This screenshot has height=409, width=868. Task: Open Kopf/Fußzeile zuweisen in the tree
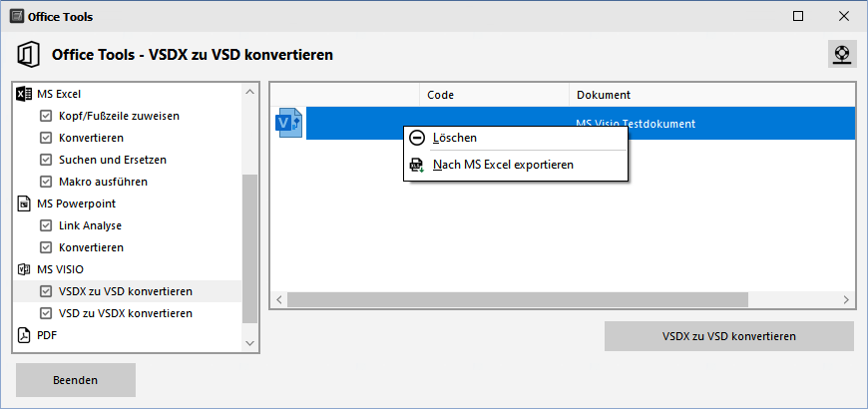point(119,116)
